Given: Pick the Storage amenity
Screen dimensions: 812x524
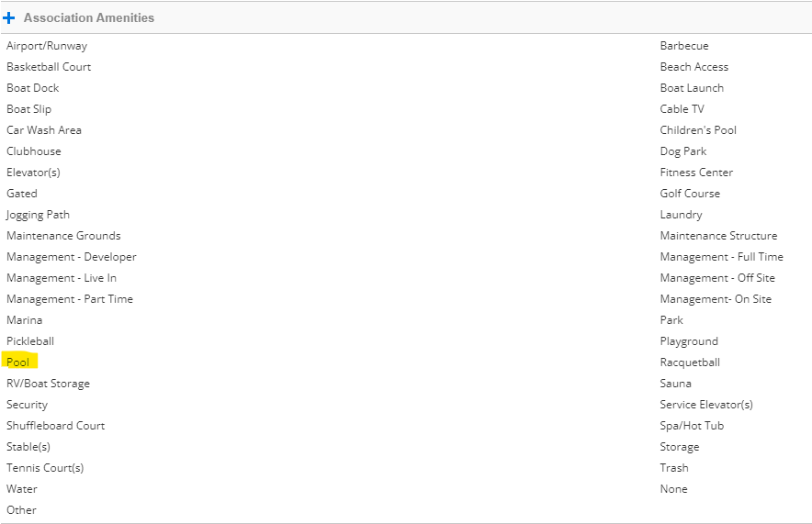Looking at the screenshot, I should point(680,447).
